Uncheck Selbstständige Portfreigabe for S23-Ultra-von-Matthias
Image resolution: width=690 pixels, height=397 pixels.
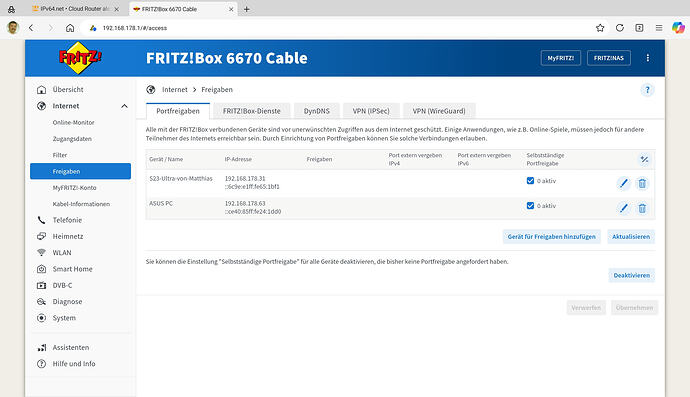(x=530, y=180)
